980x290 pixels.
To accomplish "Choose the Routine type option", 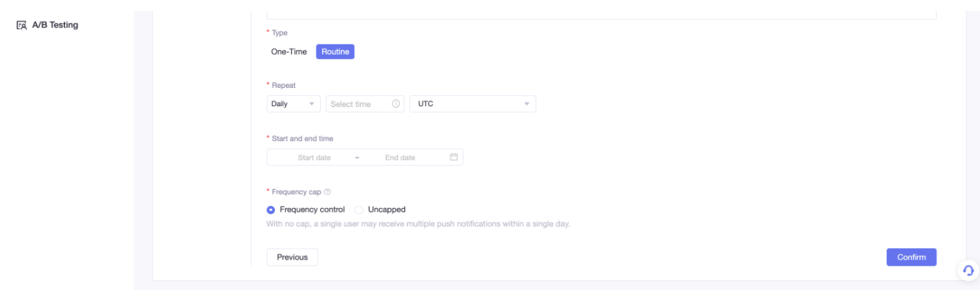I will point(336,52).
